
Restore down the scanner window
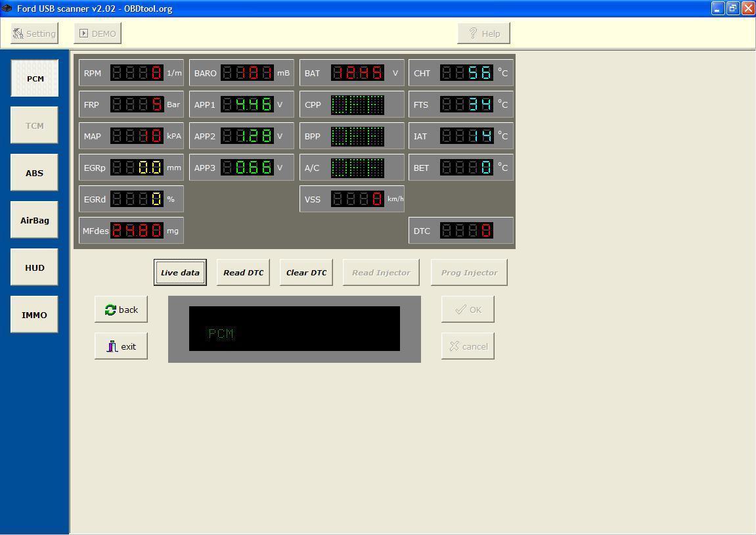(733, 8)
